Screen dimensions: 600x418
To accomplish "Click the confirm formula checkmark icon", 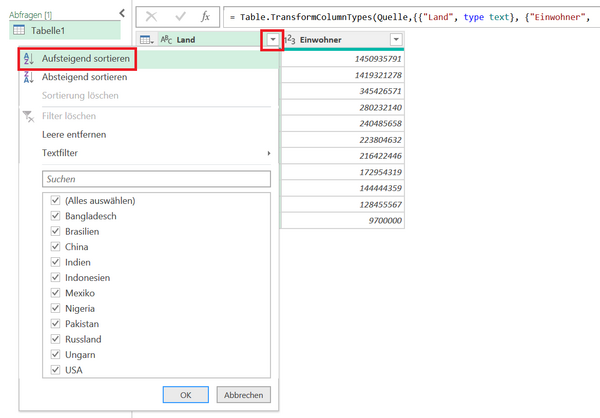I will [x=179, y=17].
